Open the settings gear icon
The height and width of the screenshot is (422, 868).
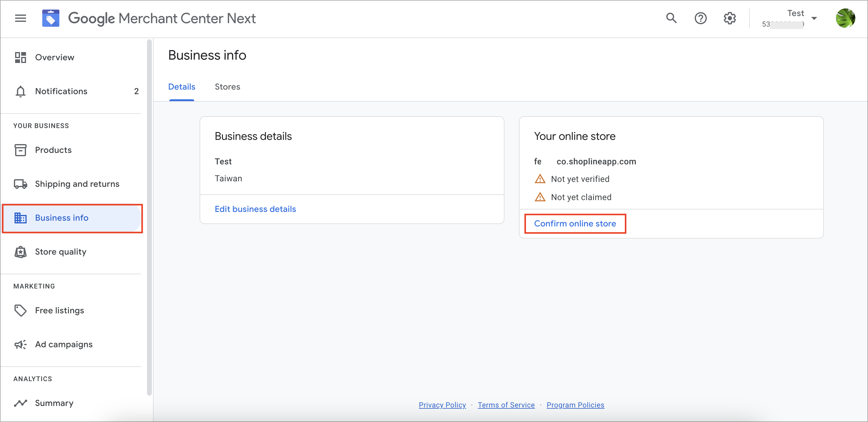[729, 18]
